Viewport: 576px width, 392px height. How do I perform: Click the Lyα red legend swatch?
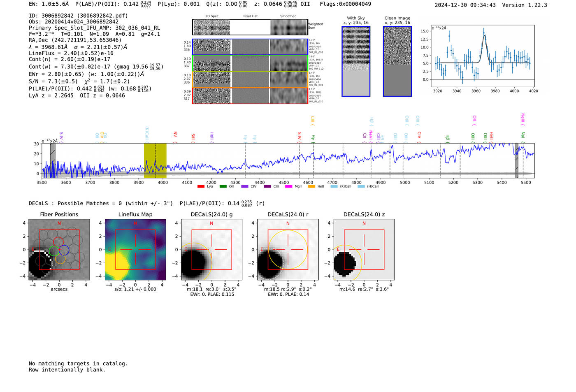[201, 186]
